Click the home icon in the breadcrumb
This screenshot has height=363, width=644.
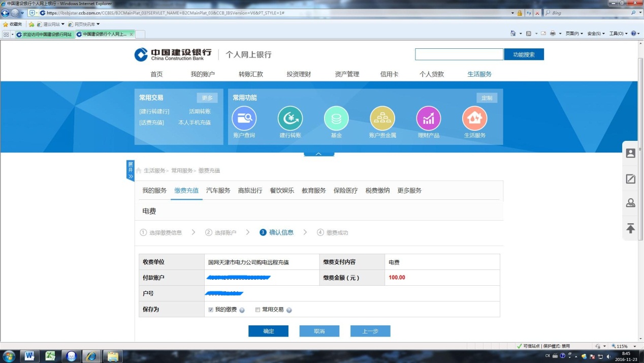139,171
